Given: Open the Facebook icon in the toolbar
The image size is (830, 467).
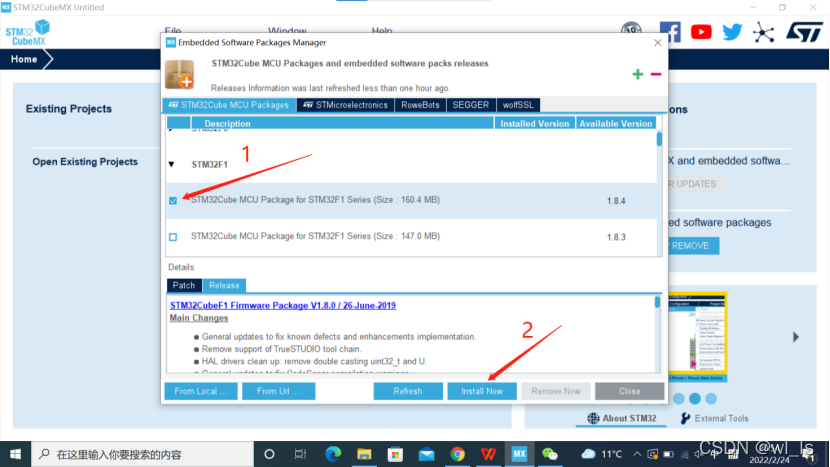Looking at the screenshot, I should coord(670,32).
